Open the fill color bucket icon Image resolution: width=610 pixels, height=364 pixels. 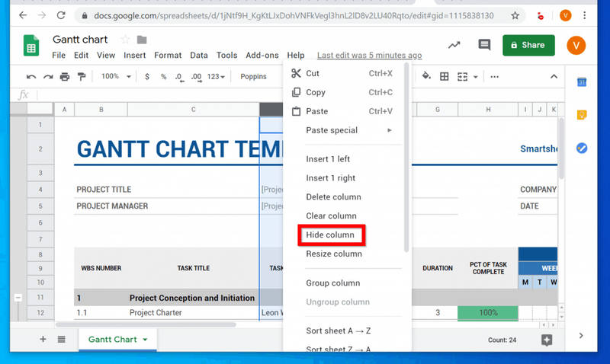[x=426, y=76]
